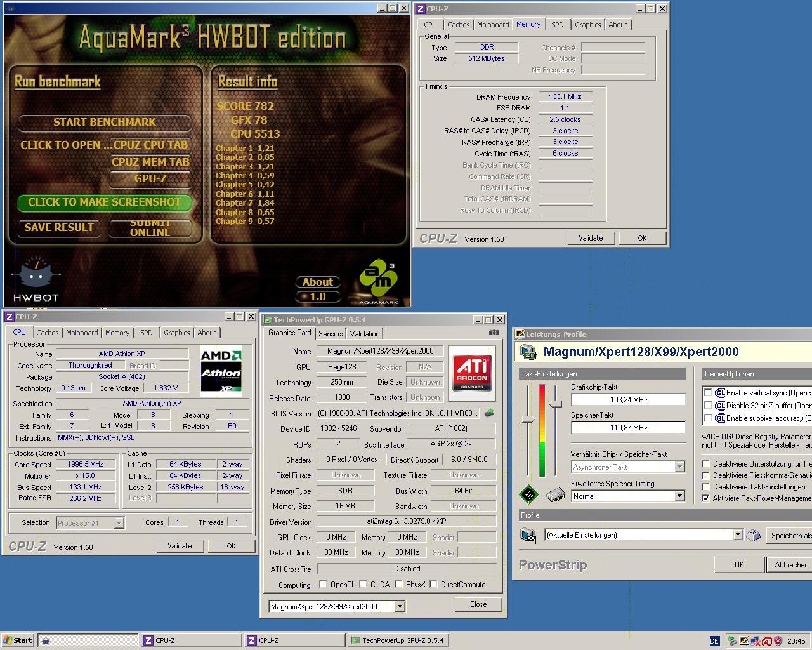Click the profile monitor icon beside Aktuelle Einstellungen

click(528, 535)
